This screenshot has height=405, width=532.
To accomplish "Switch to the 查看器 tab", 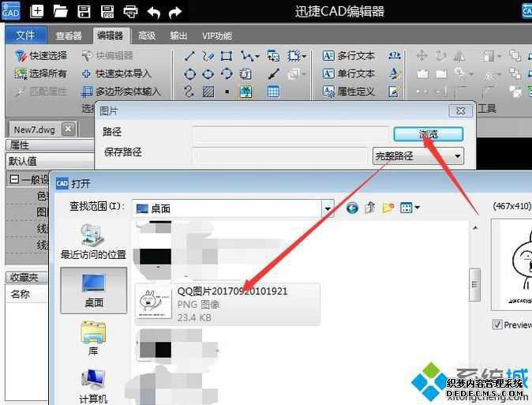I will click(69, 36).
